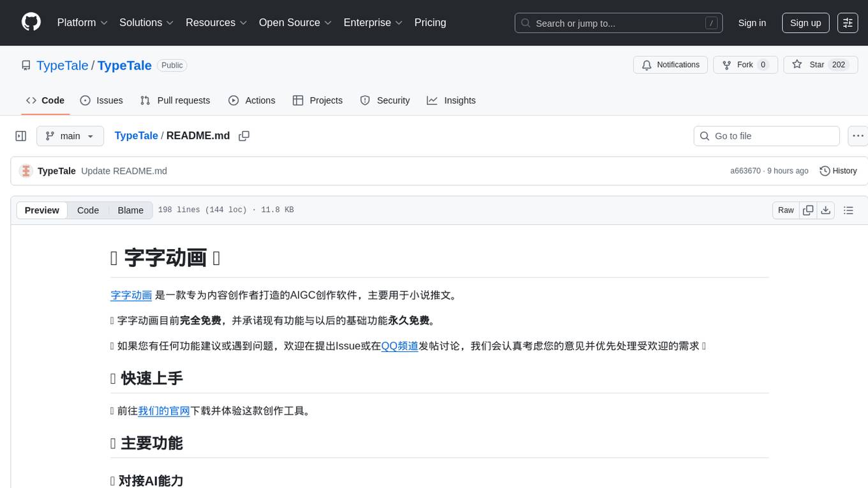Click the 202 star count

tap(839, 65)
